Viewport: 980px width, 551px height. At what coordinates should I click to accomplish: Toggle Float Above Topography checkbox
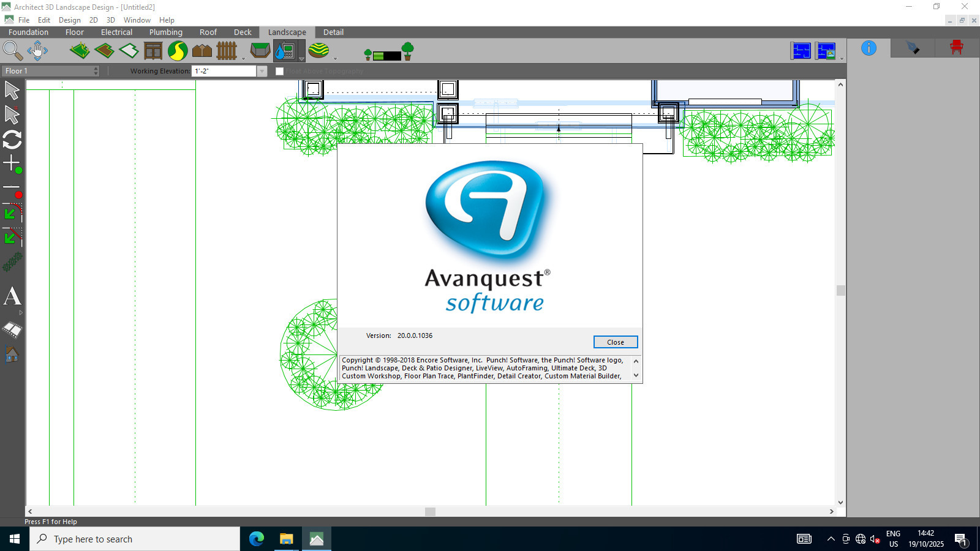[x=280, y=71]
